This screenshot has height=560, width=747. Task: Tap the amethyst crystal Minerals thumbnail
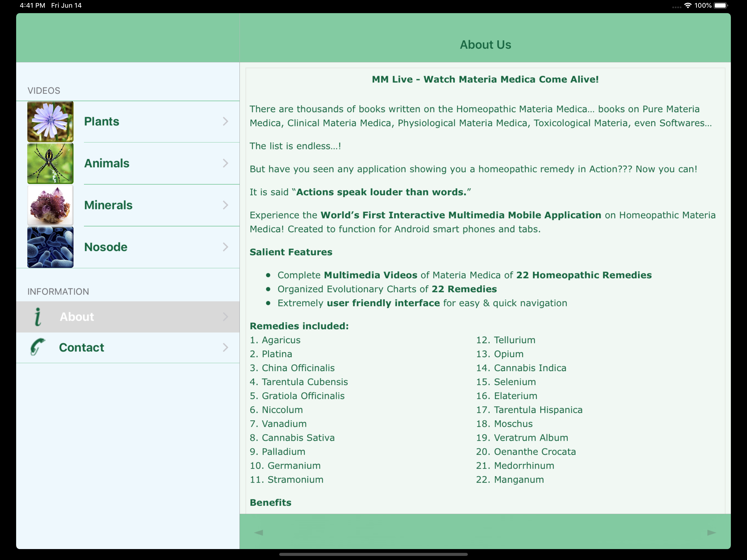point(50,205)
